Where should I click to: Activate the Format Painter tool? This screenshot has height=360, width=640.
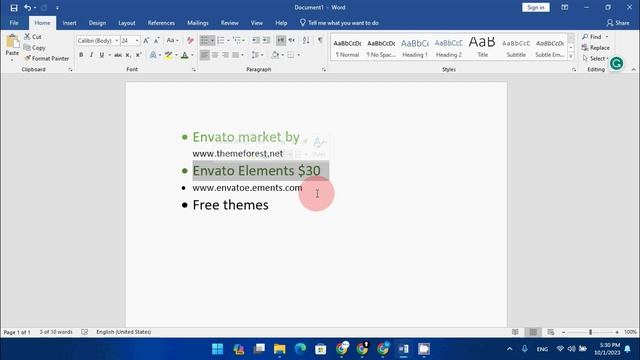[47, 58]
